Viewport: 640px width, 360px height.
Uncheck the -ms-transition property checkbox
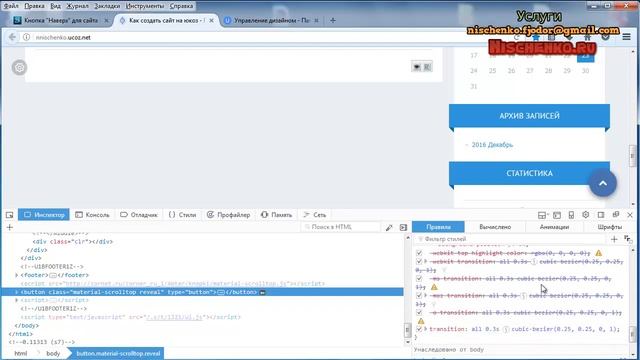click(419, 278)
